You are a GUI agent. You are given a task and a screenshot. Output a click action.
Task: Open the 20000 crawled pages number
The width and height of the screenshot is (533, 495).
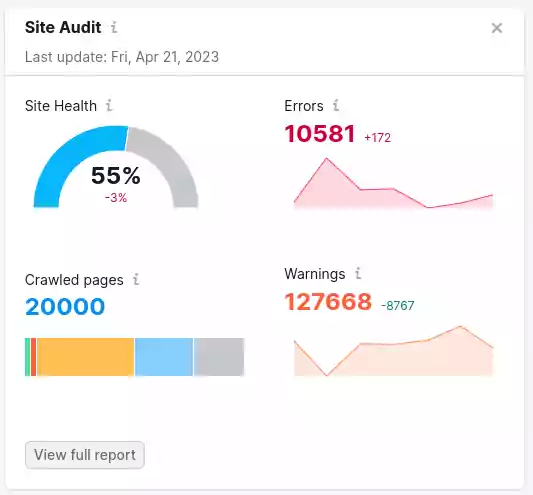(x=65, y=306)
